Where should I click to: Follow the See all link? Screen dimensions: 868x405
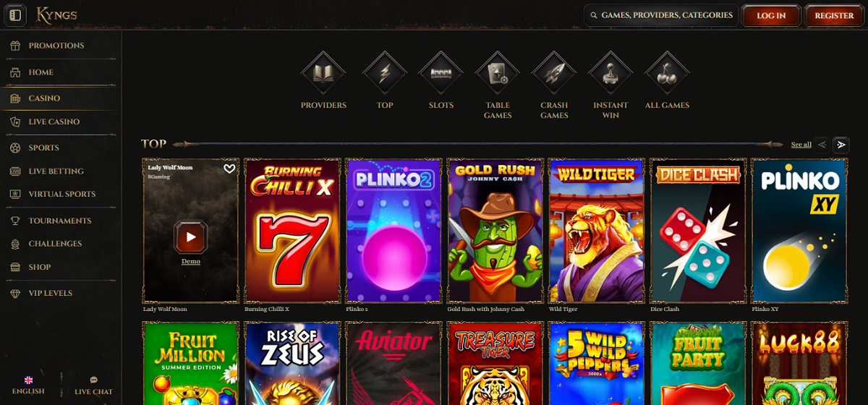click(x=801, y=145)
